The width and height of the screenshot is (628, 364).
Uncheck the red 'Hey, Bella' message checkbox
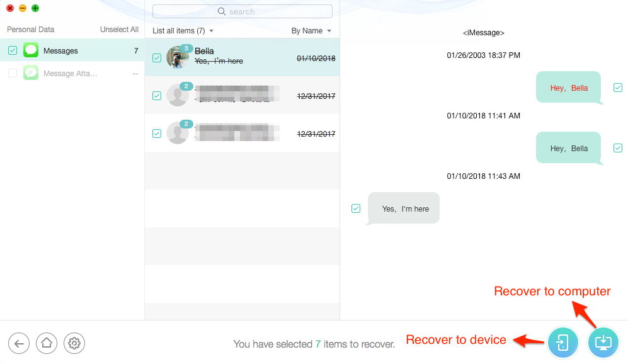pyautogui.click(x=617, y=88)
